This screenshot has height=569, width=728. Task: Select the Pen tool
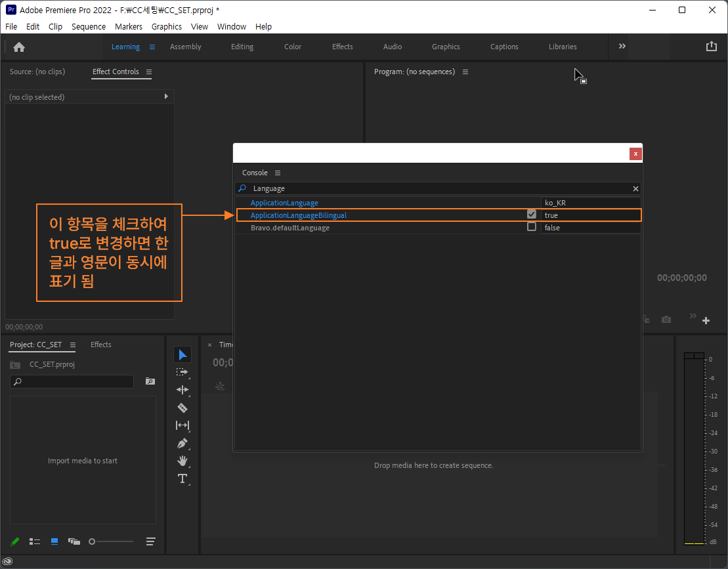tap(182, 443)
